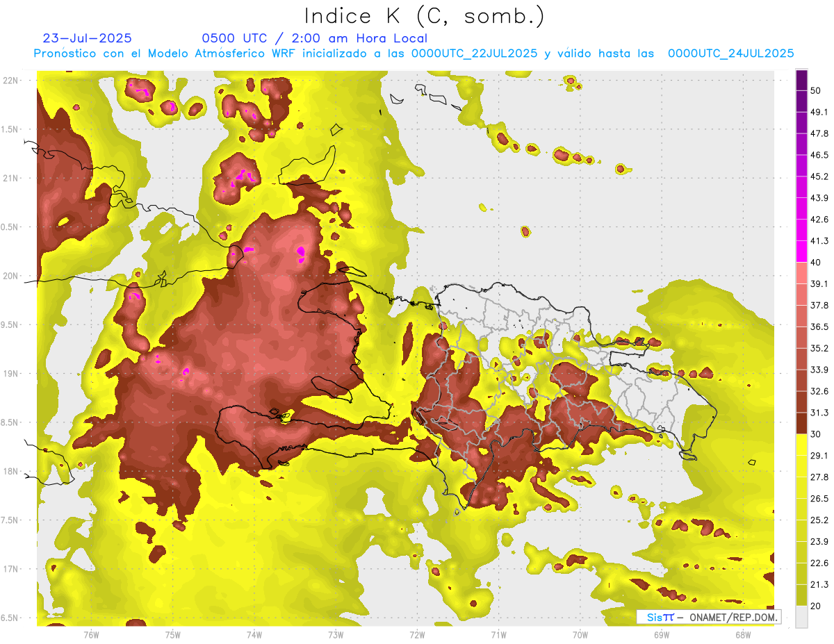Click the longitude axis label '68W'
The image size is (834, 644).
tap(743, 635)
